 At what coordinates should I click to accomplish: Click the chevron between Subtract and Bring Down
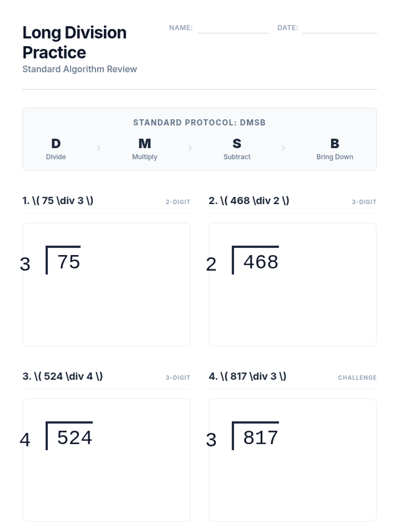pyautogui.click(x=283, y=148)
